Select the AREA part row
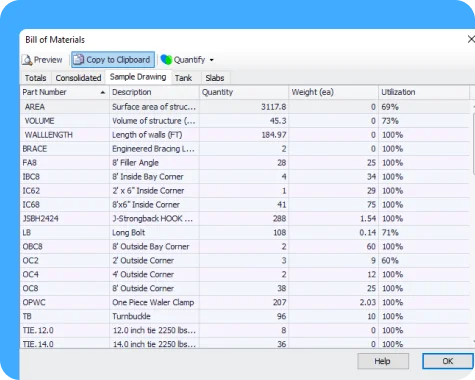475x380 pixels. (245, 107)
